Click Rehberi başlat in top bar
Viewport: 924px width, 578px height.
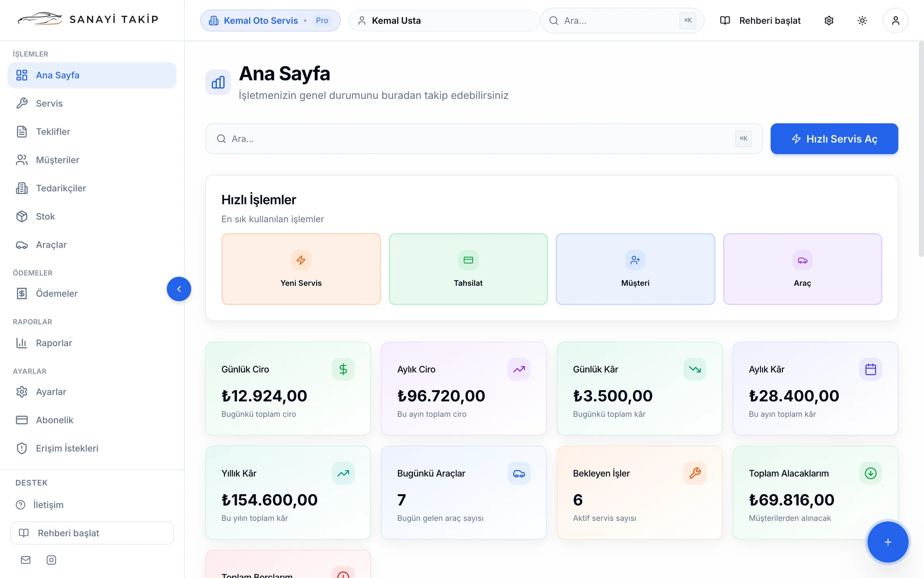760,20
